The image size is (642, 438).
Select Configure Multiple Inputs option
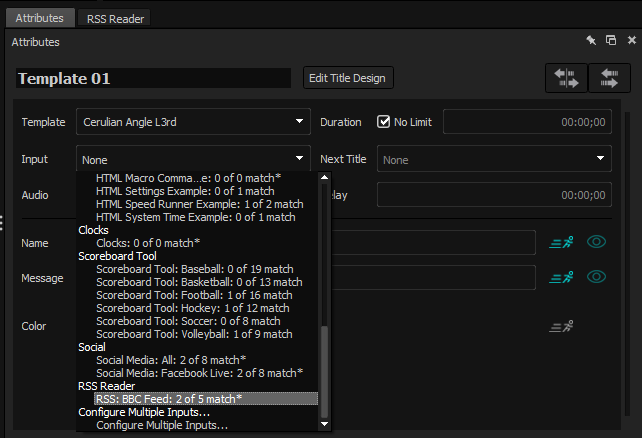(x=162, y=425)
